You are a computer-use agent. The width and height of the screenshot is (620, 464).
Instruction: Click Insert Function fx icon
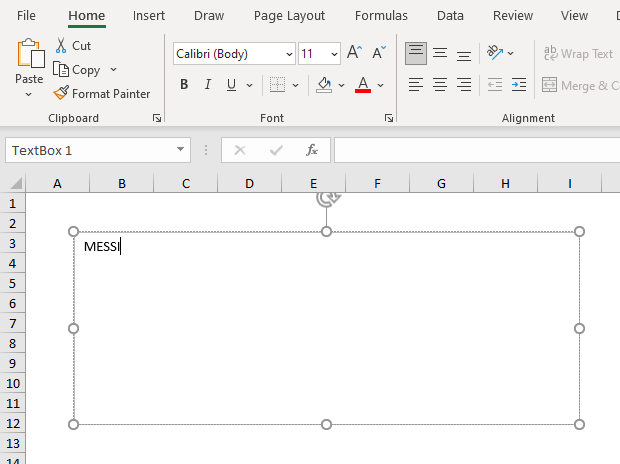[x=312, y=150]
